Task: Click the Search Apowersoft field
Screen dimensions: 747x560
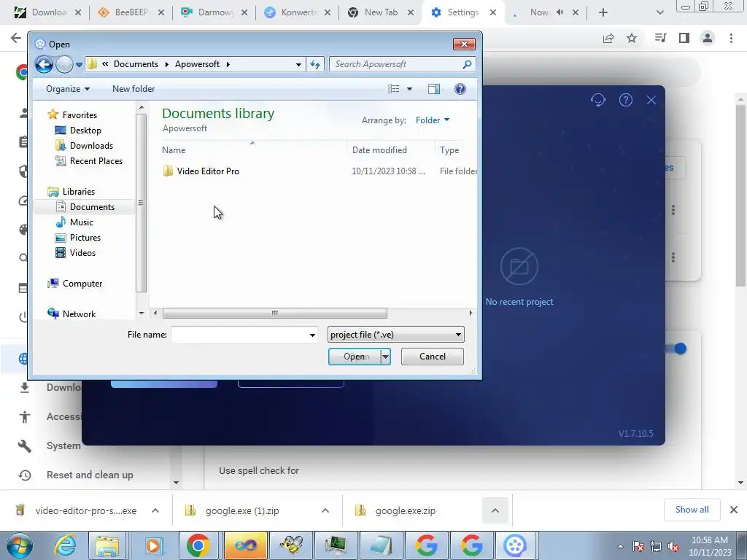Action: (x=395, y=64)
